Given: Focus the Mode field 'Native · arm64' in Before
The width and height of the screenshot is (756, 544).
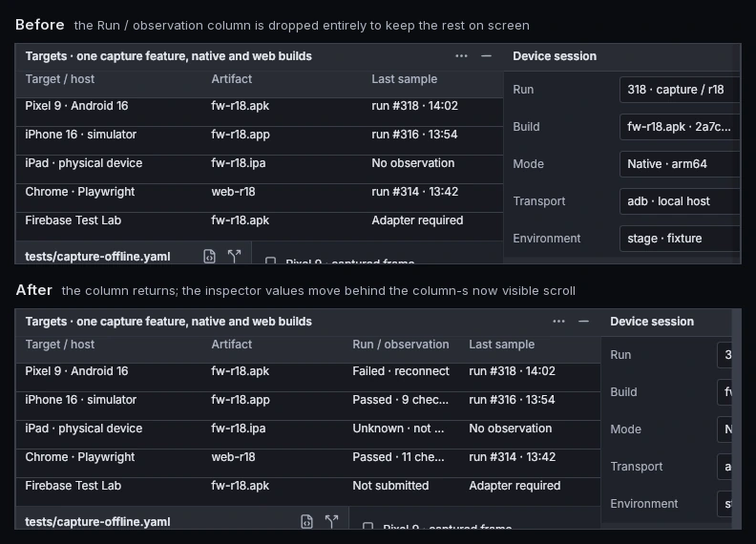Looking at the screenshot, I should point(680,164).
